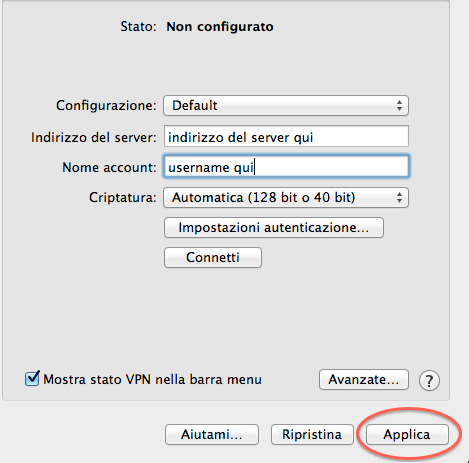The image size is (469, 463).
Task: Click the Nome account: label
Action: point(109,167)
